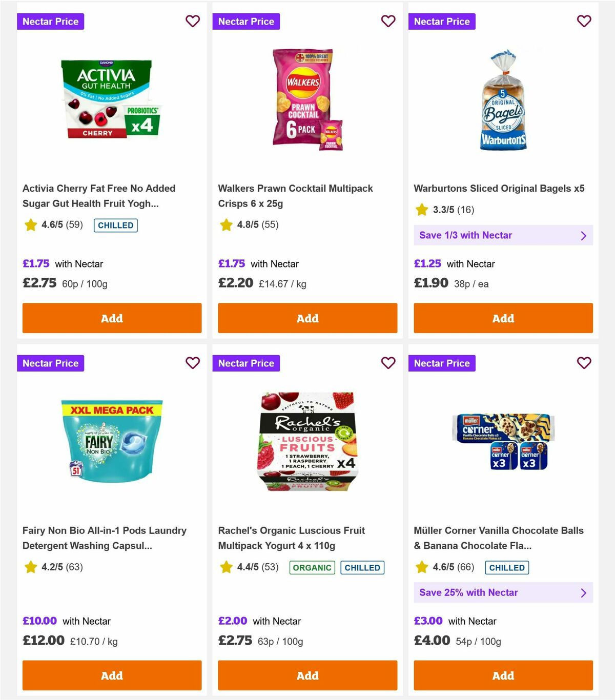Toggle the CHILLED filter tag on Activia
This screenshot has width=615, height=700.
pyautogui.click(x=115, y=225)
